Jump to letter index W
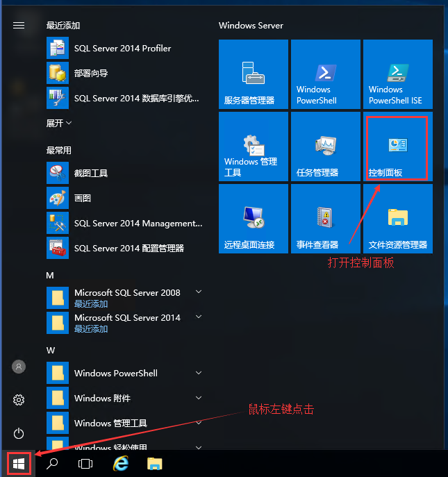The width and height of the screenshot is (448, 477). [x=51, y=351]
